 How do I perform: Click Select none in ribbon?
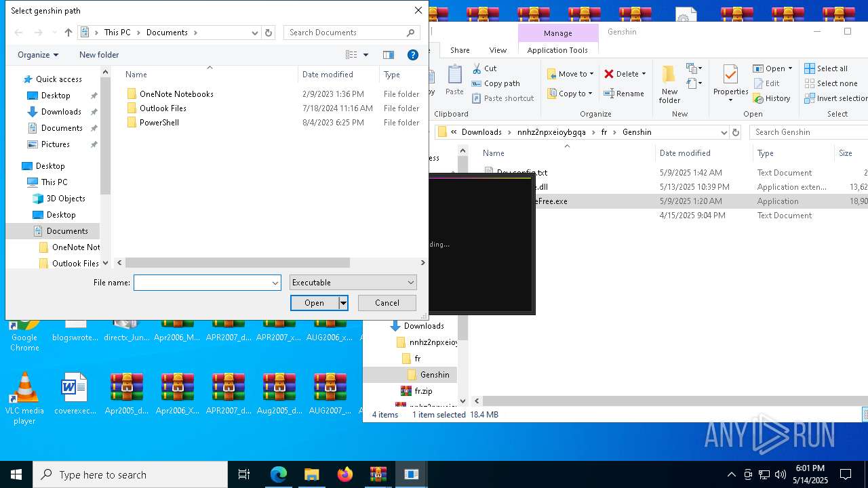[x=831, y=83]
